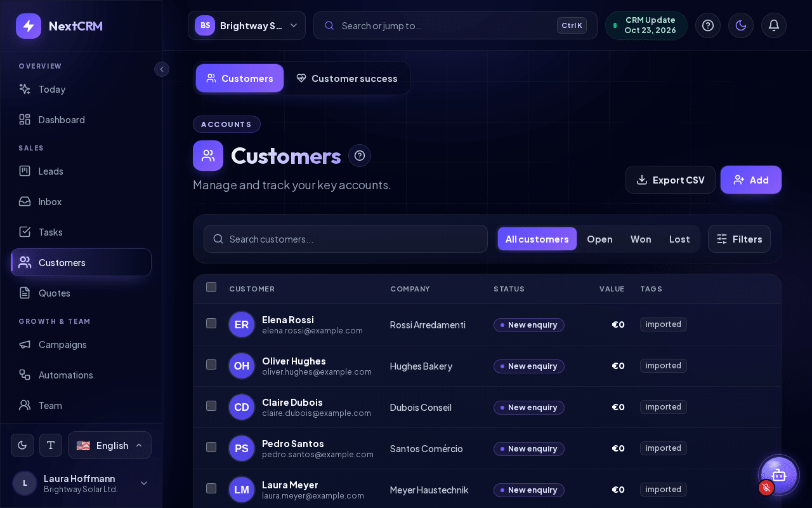Check the Laura Meyer row checkbox
This screenshot has height=508, width=812.
pos(211,488)
